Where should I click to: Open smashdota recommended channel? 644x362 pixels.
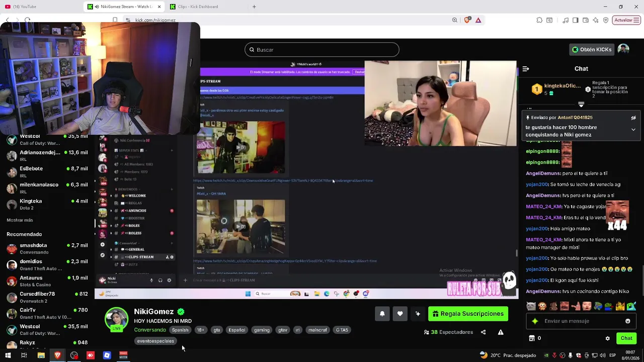click(x=48, y=248)
